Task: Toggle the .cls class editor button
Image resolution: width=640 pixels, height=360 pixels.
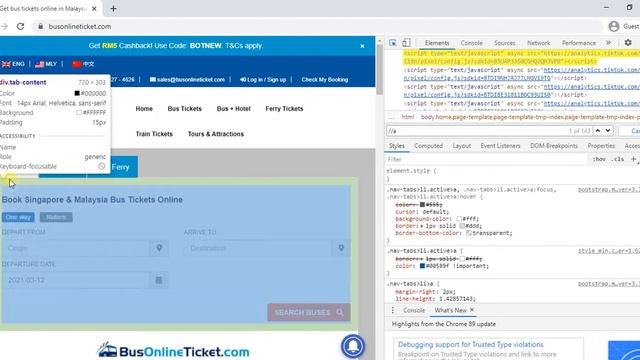Action: pos(618,159)
